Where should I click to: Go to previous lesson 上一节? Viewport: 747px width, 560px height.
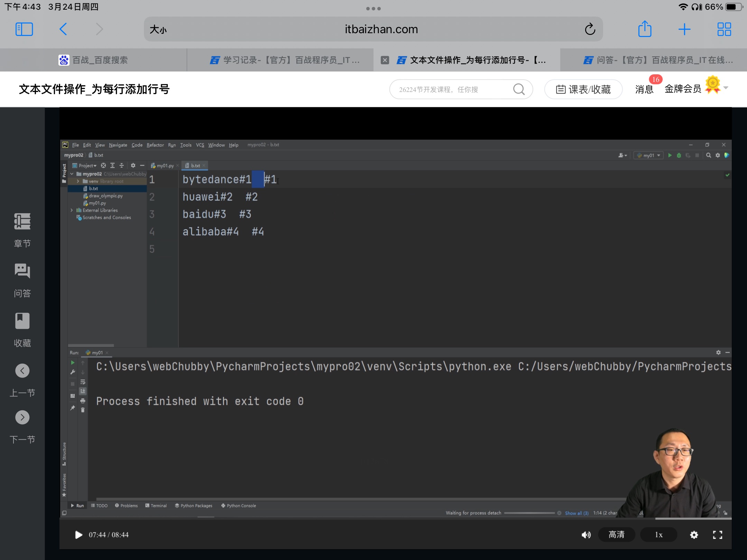22,380
